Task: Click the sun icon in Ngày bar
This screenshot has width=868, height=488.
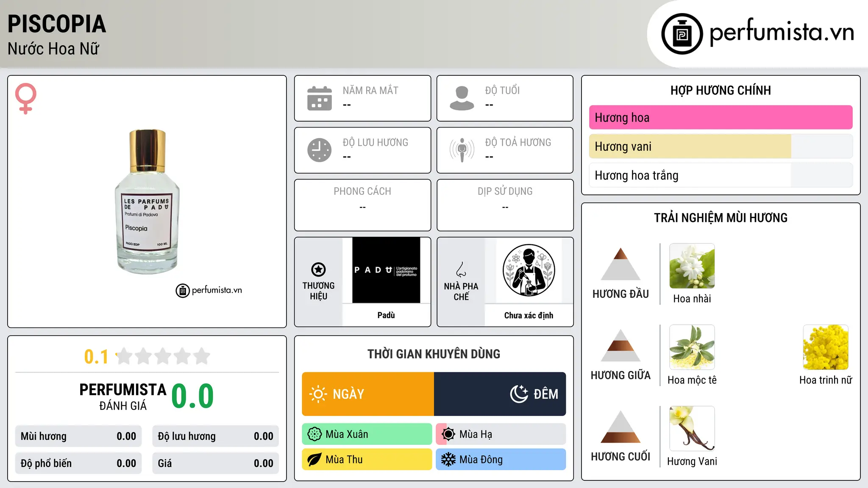Action: [318, 394]
